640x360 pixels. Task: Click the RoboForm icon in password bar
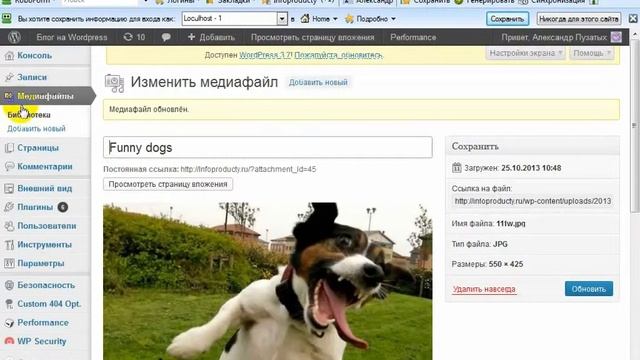pos(7,19)
